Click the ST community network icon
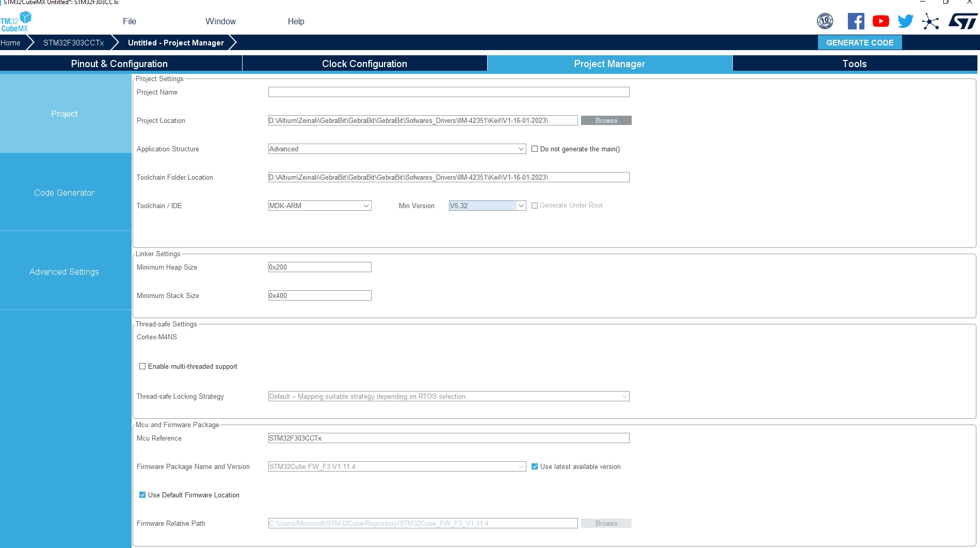This screenshot has width=980, height=548. (x=930, y=21)
